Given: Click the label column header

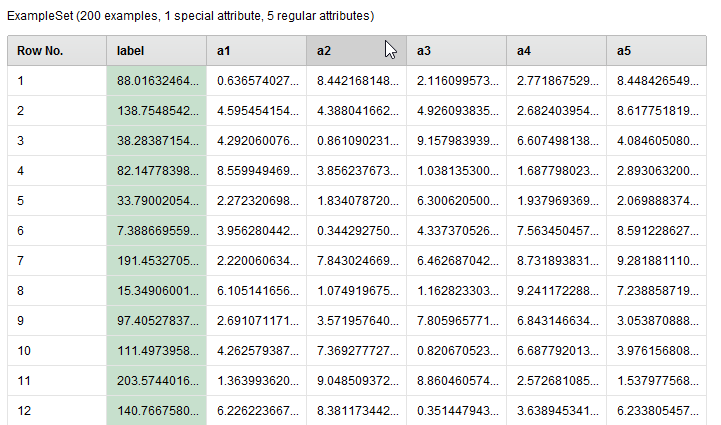Looking at the screenshot, I should pyautogui.click(x=156, y=51).
